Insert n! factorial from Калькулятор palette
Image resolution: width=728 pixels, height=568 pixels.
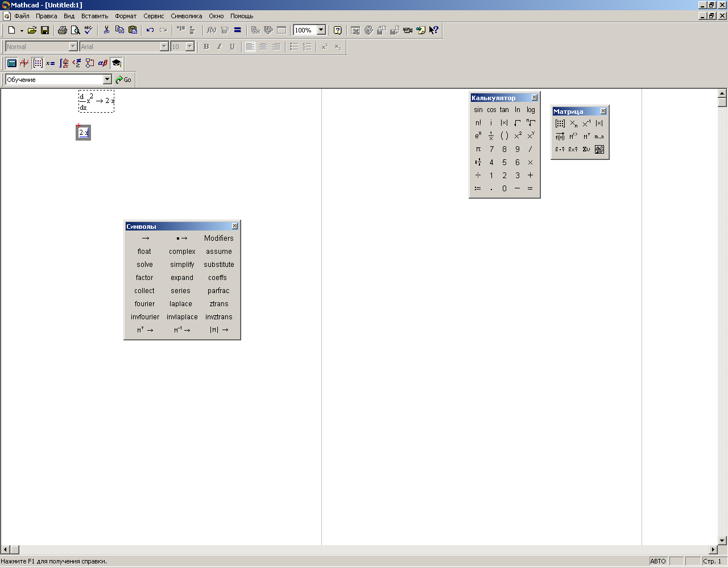pyautogui.click(x=478, y=123)
